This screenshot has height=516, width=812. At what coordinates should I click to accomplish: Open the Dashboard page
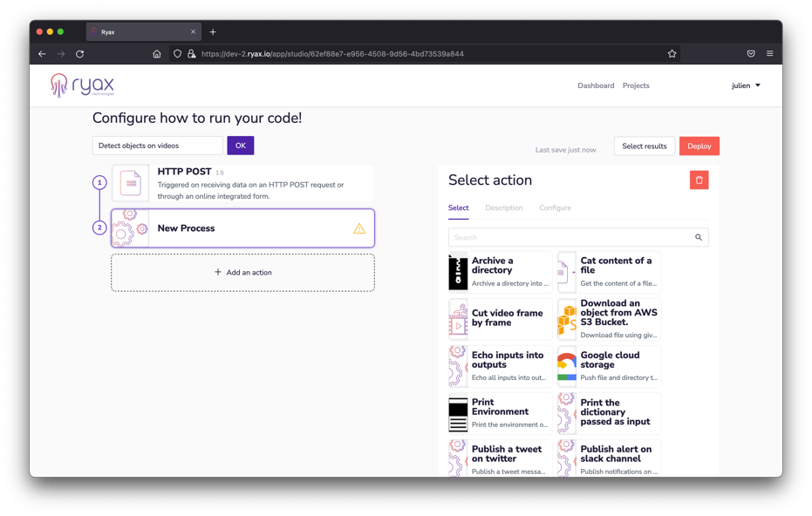click(596, 85)
